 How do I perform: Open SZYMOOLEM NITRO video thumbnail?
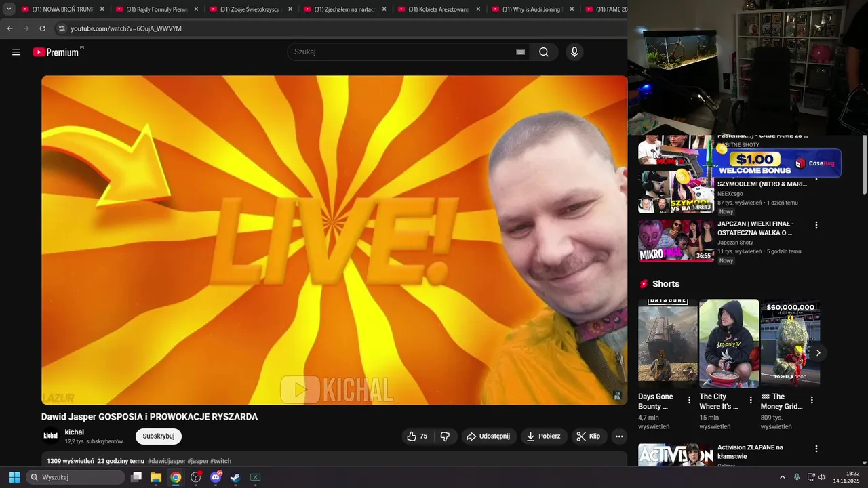(675, 192)
